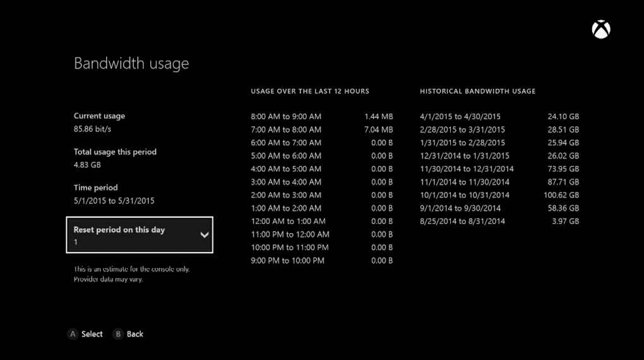Click the B button Back icon

click(118, 334)
